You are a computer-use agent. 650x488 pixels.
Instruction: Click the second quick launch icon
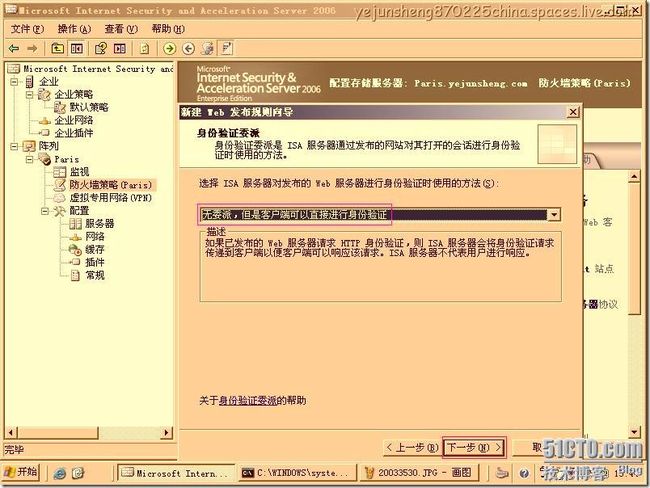pyautogui.click(x=78, y=473)
